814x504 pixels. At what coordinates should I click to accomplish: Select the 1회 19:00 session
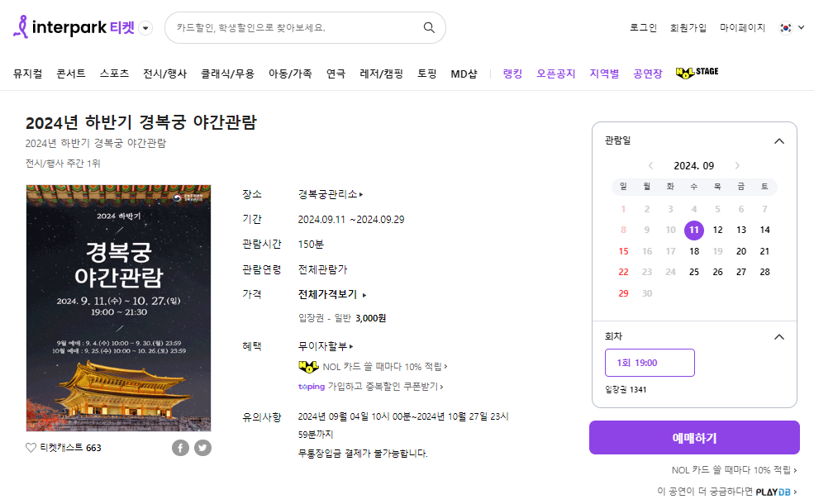(650, 362)
